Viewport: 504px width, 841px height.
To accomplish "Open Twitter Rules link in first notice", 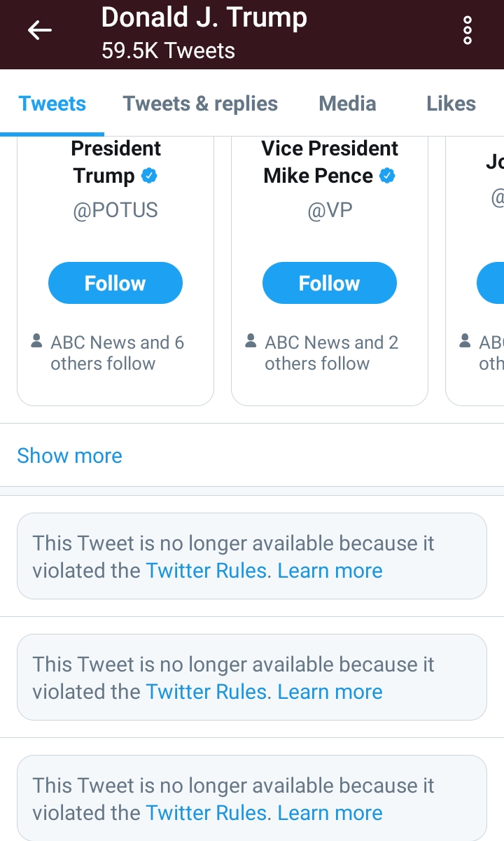I will [x=206, y=571].
